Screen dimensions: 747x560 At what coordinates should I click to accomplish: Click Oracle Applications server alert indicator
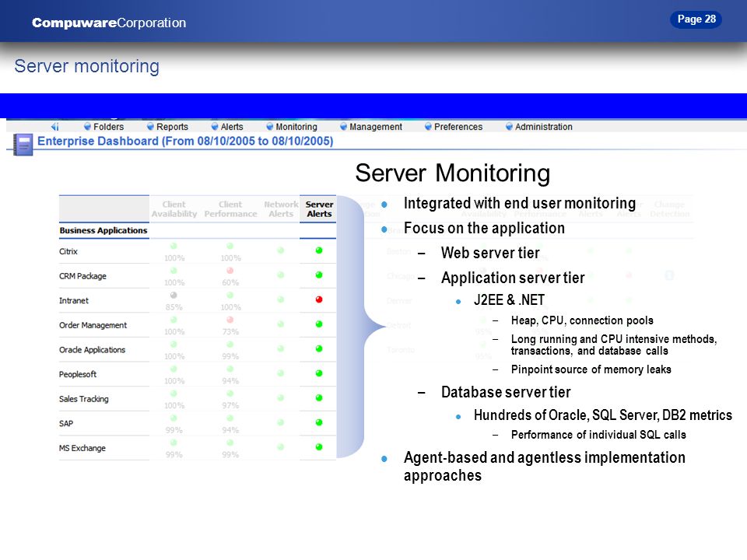pyautogui.click(x=319, y=348)
